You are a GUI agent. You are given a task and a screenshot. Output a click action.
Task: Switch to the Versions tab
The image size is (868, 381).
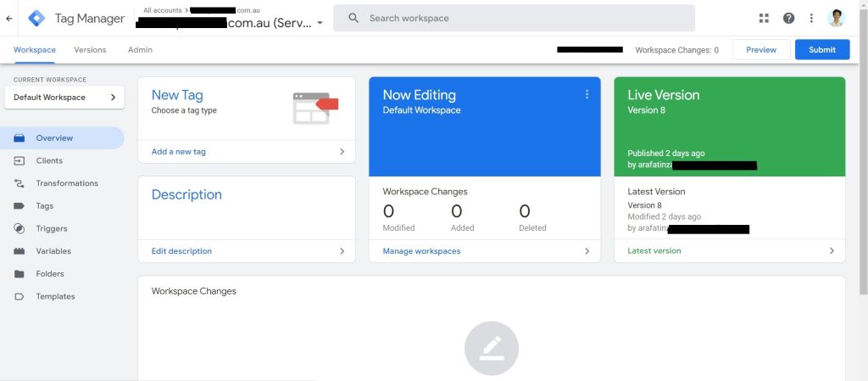(x=90, y=50)
